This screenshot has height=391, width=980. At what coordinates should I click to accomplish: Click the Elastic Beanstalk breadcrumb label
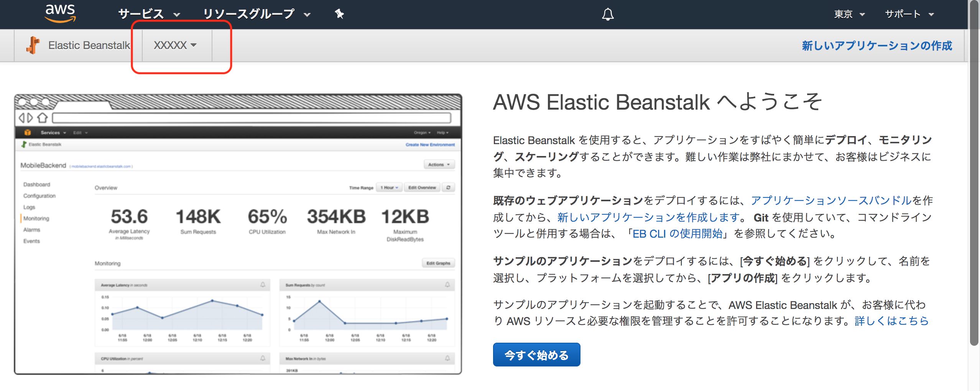[89, 45]
